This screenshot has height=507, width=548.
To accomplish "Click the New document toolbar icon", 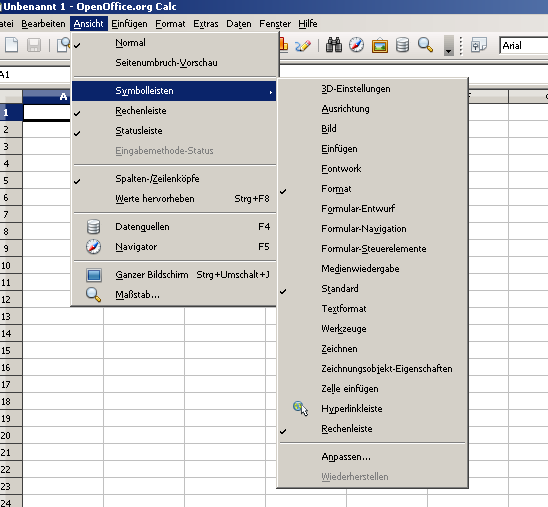I will (12, 45).
